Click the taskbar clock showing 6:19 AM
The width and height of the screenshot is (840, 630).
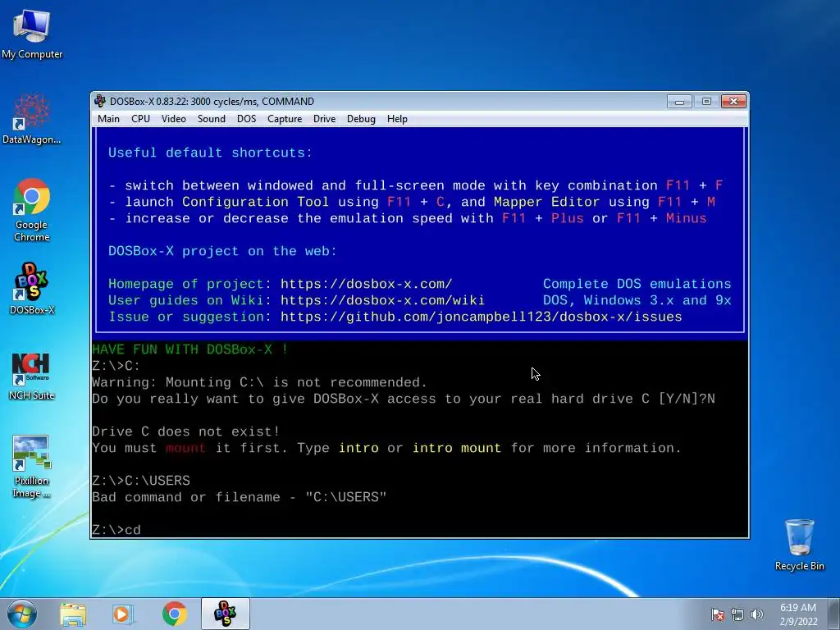[x=798, y=614]
